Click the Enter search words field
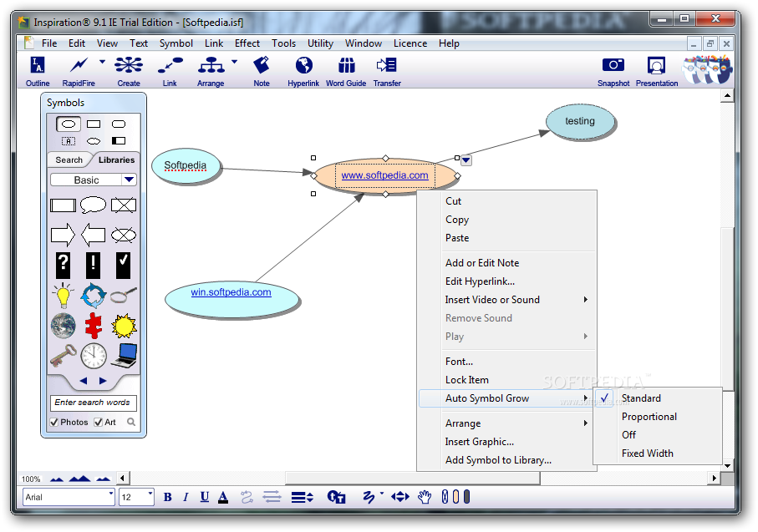Viewport: 758px width, 532px height. 94,403
